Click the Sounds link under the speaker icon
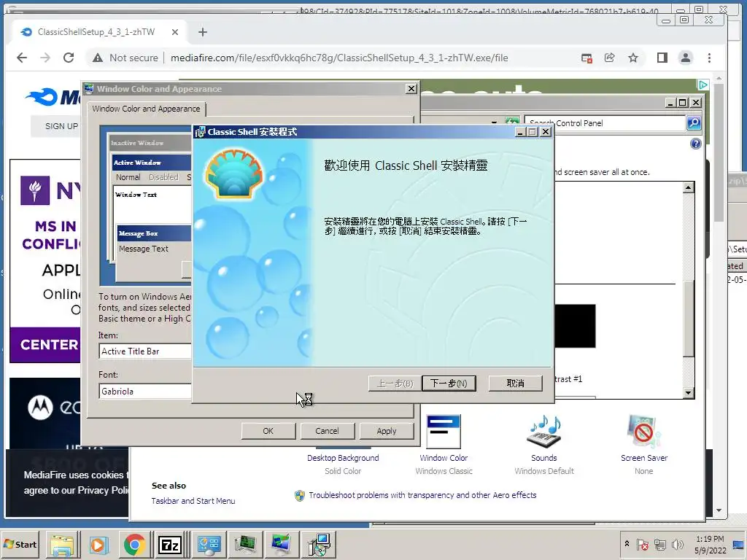Image resolution: width=747 pixels, height=560 pixels. [x=543, y=458]
